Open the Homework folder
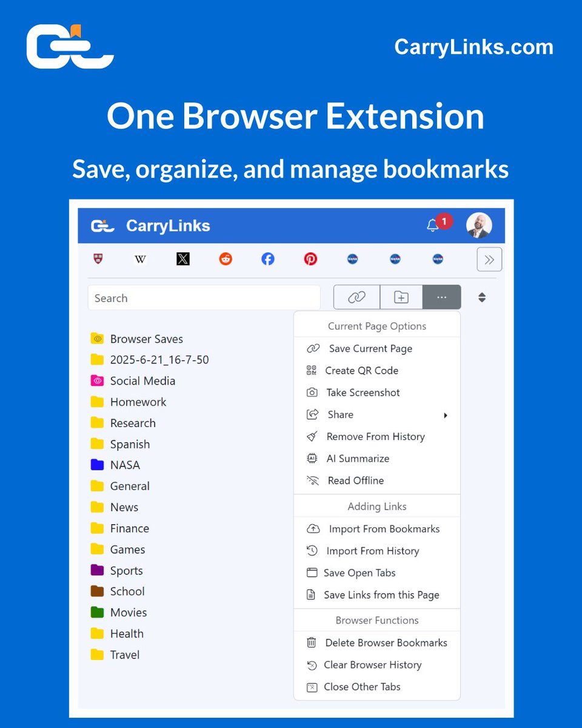The image size is (582, 728). click(x=128, y=402)
